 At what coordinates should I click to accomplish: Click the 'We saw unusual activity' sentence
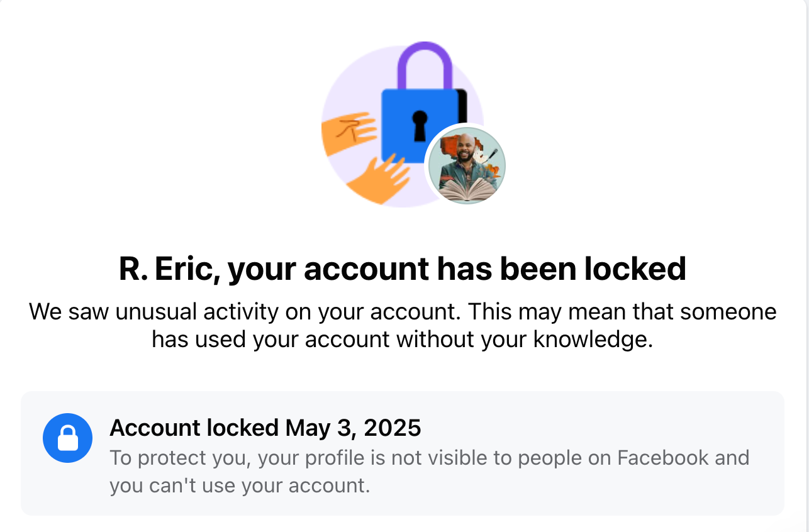(403, 311)
